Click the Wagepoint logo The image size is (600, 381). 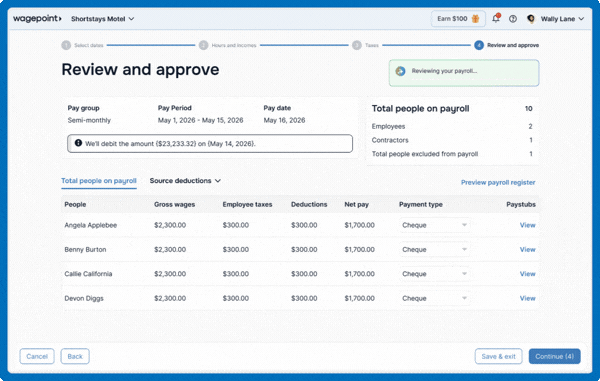[37, 18]
